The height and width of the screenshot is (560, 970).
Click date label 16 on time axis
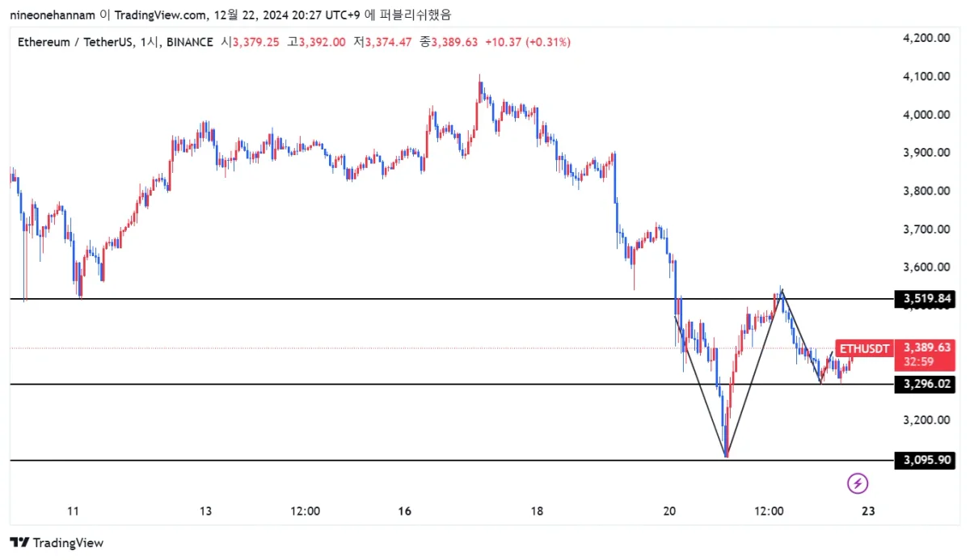pyautogui.click(x=405, y=511)
